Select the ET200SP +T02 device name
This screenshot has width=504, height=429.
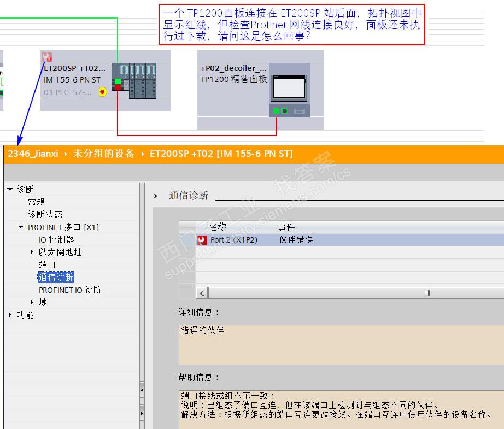click(74, 68)
